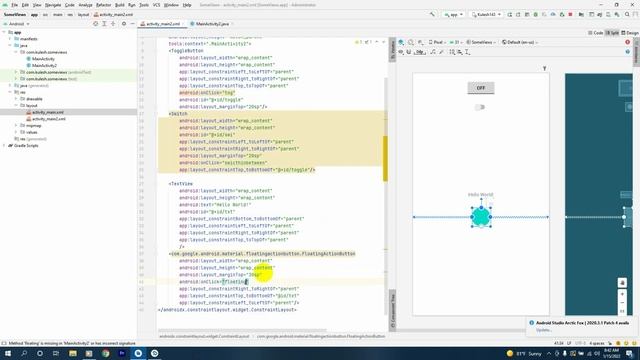The height and width of the screenshot is (360, 640).
Task: Click the "4 spaces" indent status bar entry
Action: [596, 343]
